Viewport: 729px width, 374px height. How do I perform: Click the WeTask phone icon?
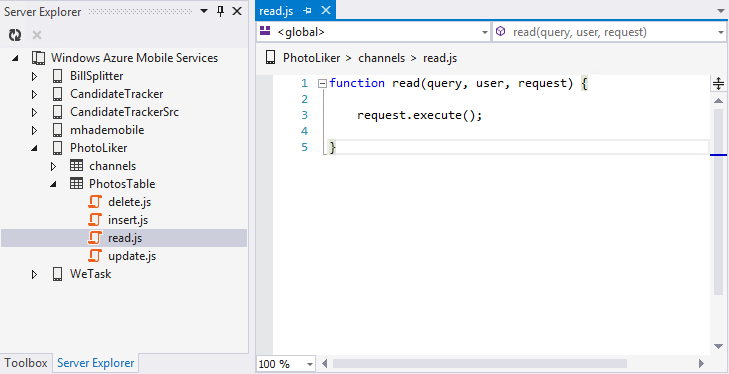click(x=57, y=274)
